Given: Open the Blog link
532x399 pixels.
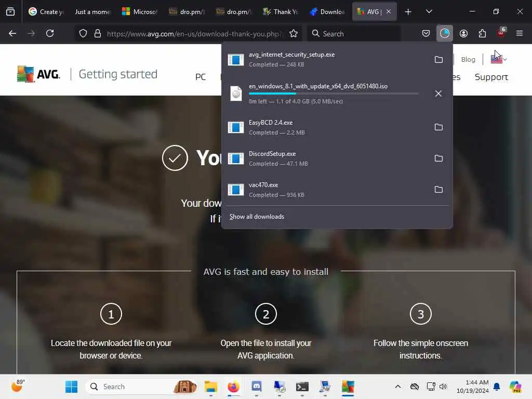Looking at the screenshot, I should (468, 59).
